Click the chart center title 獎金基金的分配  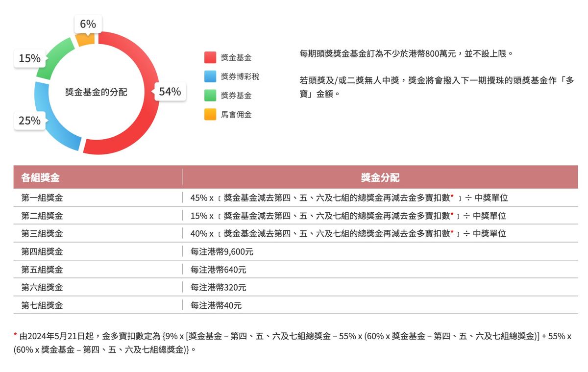96,92
